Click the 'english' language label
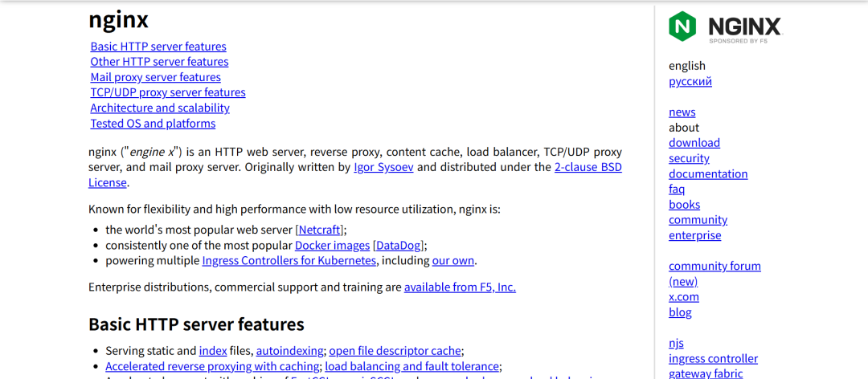 tap(687, 66)
